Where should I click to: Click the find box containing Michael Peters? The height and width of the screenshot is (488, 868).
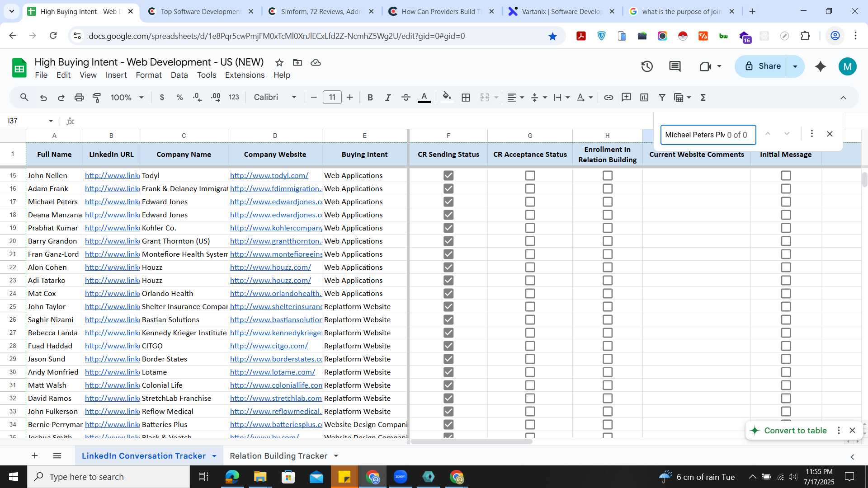pyautogui.click(x=708, y=135)
